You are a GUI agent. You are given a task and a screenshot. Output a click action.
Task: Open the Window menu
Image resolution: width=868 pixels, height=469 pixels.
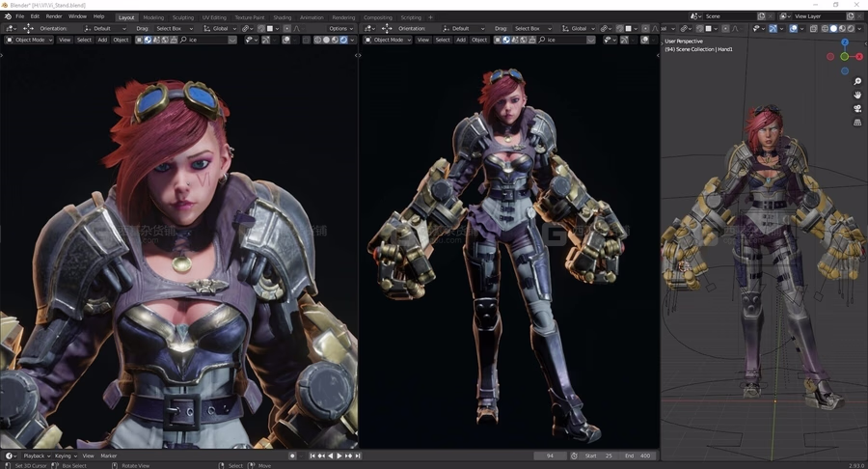tap(77, 16)
